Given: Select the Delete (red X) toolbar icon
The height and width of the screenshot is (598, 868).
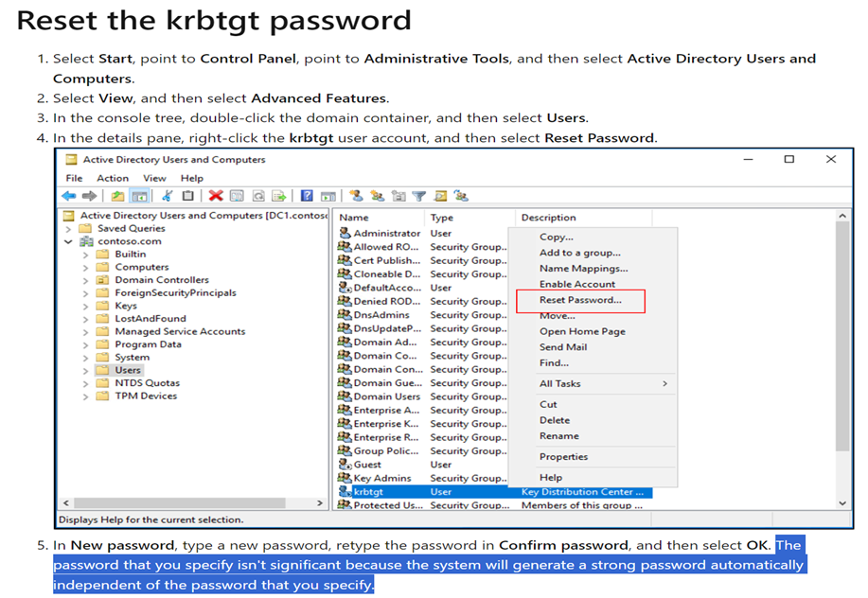Looking at the screenshot, I should (x=214, y=195).
